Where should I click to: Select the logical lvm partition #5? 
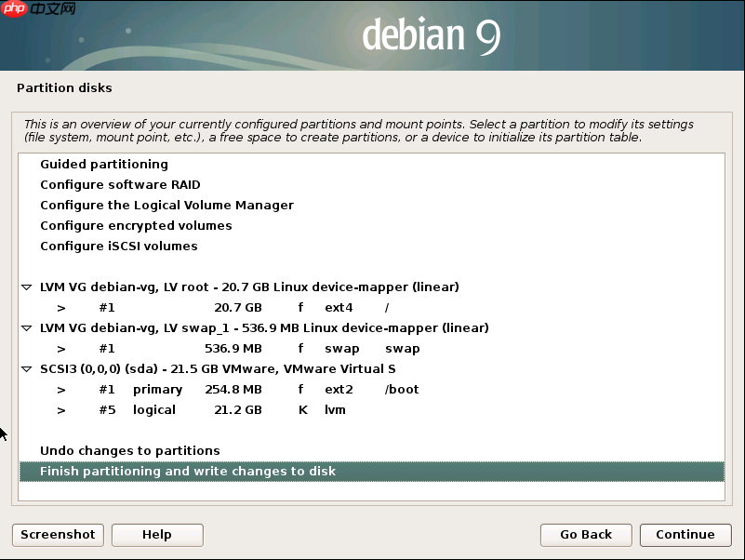coord(233,409)
